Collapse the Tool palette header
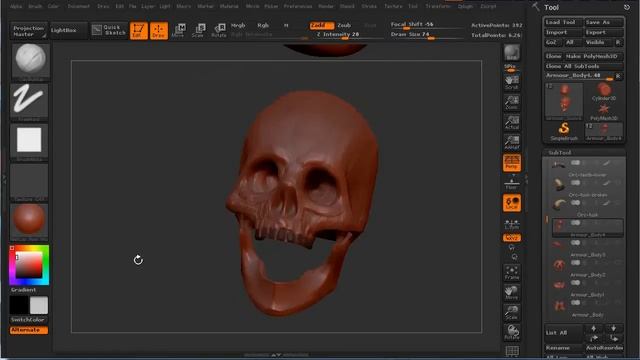640x360 pixels. click(x=551, y=7)
